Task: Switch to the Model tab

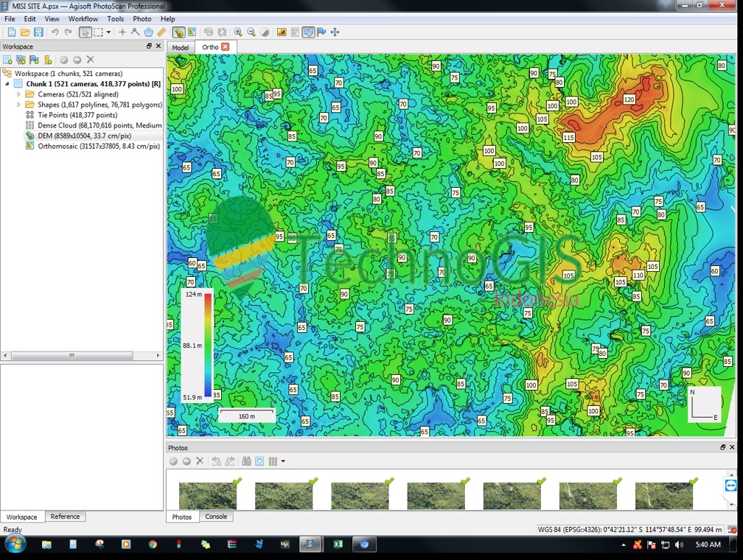Action: click(180, 47)
